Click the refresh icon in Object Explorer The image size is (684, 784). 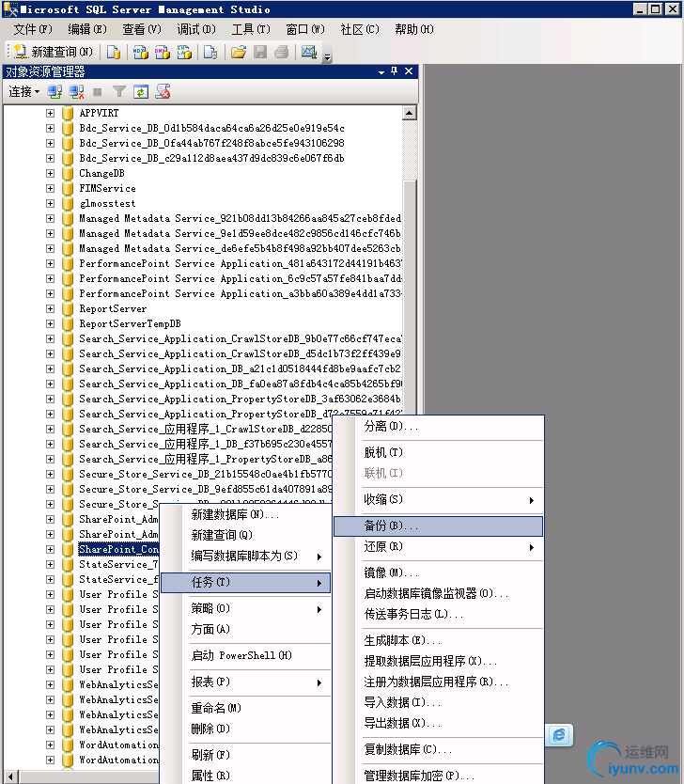click(141, 92)
